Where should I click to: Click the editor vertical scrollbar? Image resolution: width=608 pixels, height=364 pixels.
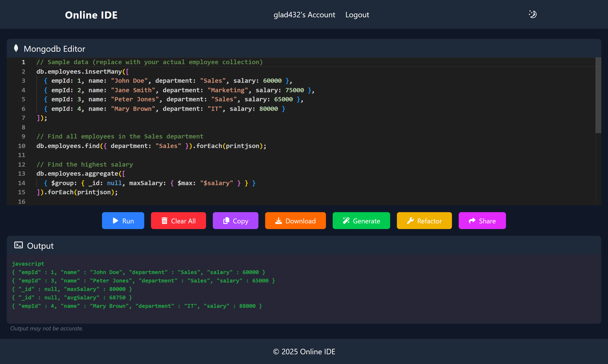[598, 95]
